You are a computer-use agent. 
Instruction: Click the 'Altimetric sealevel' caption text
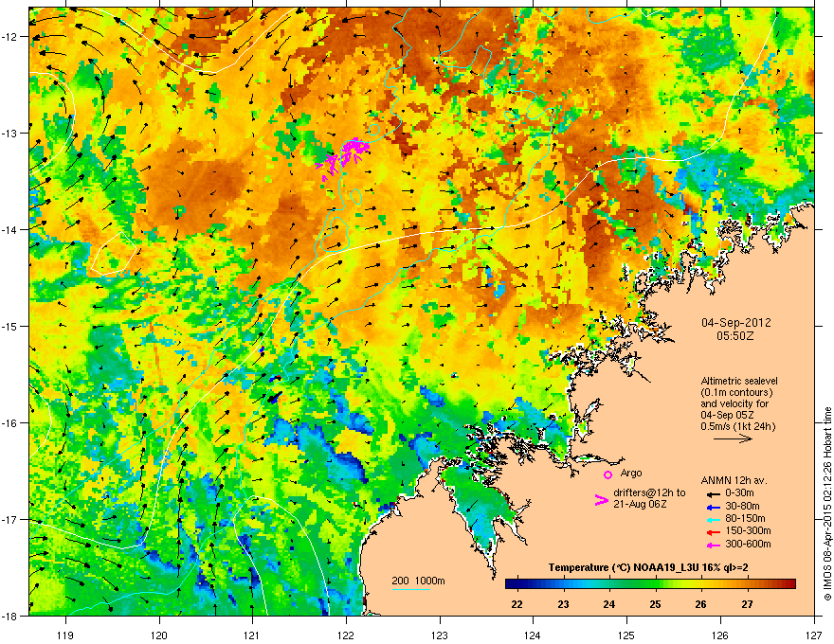pos(739,381)
